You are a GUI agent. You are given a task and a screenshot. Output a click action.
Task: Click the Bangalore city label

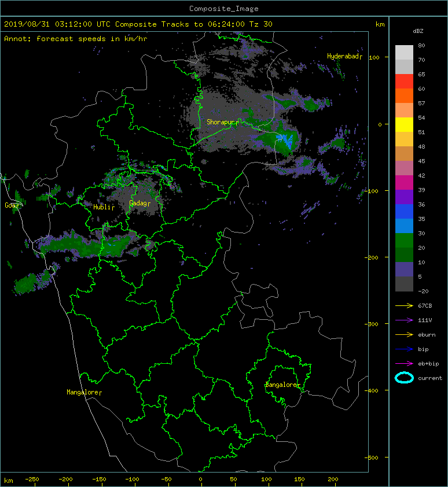(281, 385)
